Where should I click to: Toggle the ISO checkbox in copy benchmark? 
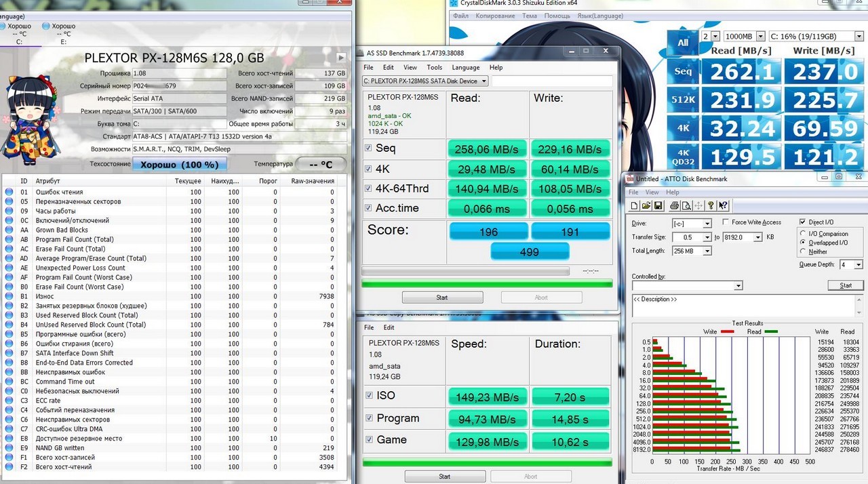[x=369, y=395]
